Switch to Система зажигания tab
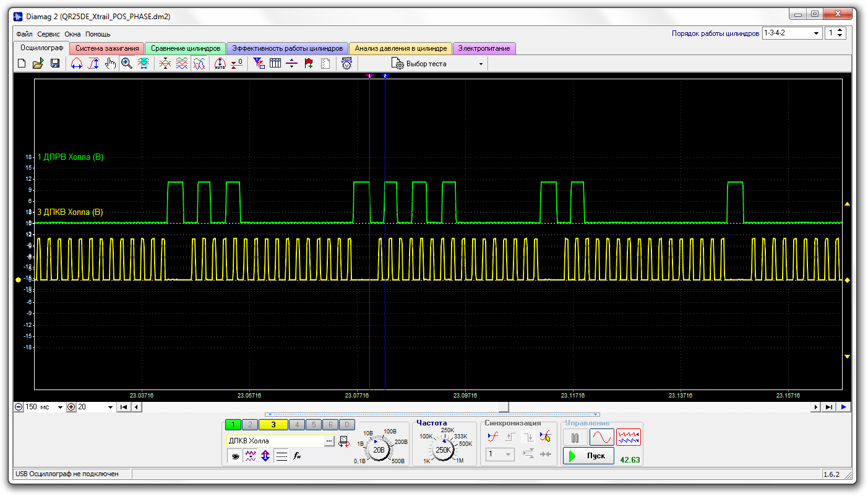The width and height of the screenshot is (868, 496). [107, 48]
